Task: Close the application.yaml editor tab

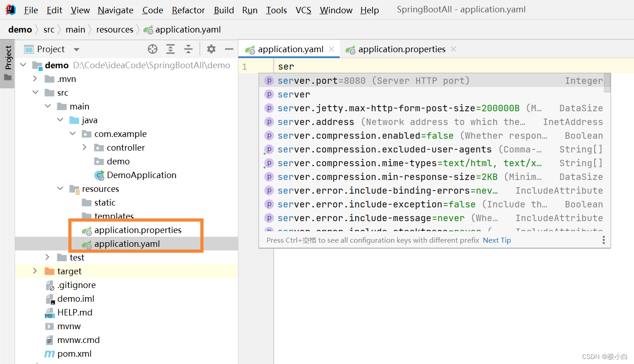Action: pos(331,49)
